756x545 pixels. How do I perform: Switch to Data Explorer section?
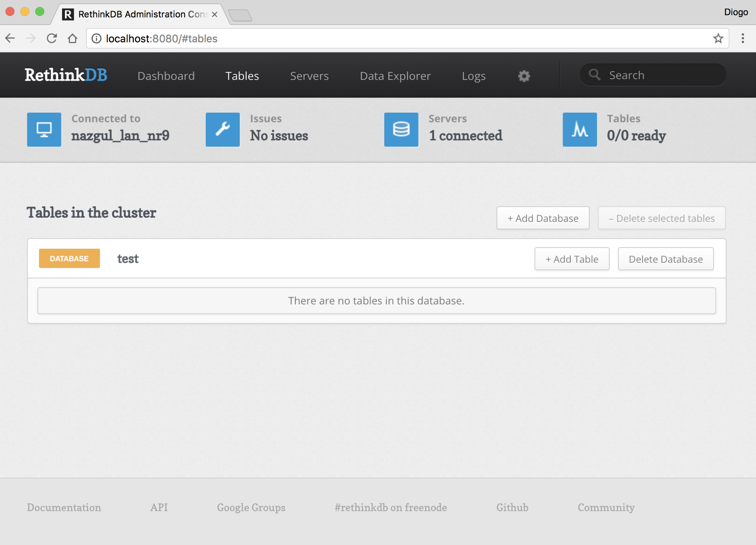point(395,76)
